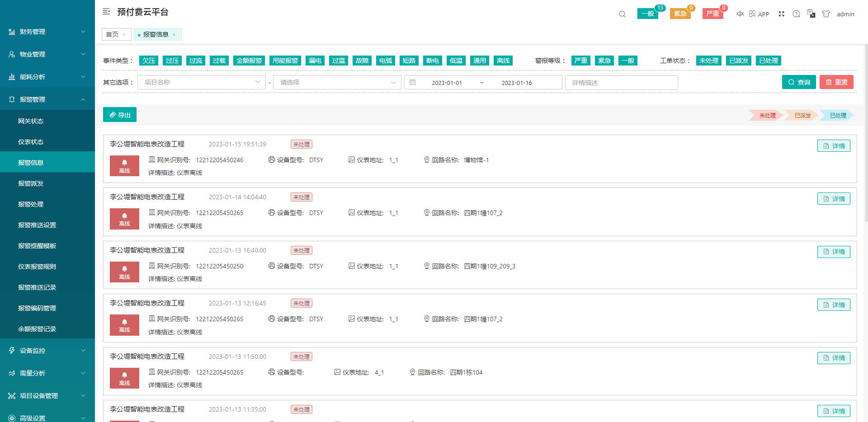Open the 仪表状态 menu item
868x422 pixels.
coord(47,142)
